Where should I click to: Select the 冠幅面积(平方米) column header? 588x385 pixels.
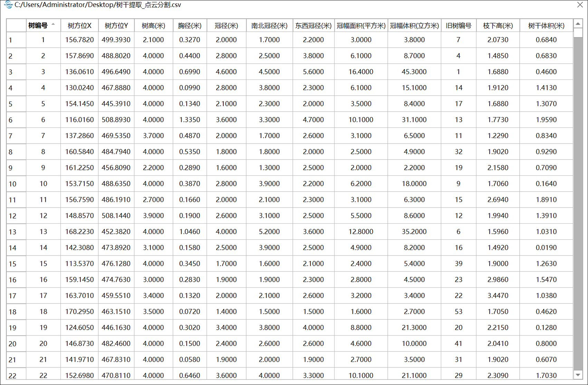pos(361,26)
